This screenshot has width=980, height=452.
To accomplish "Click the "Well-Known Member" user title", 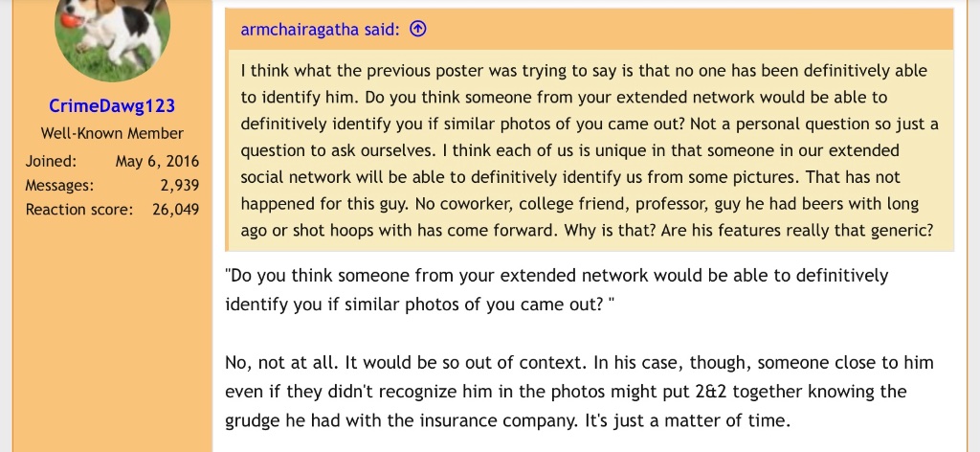I will [112, 133].
